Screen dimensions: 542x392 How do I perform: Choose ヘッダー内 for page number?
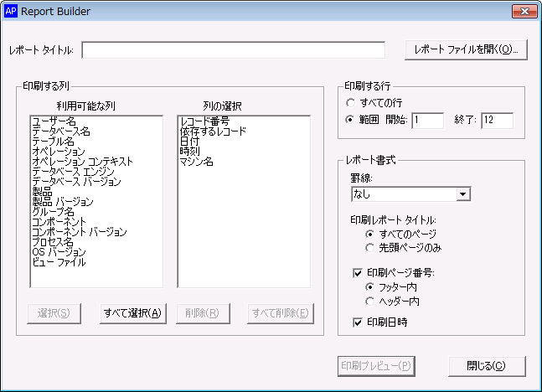point(371,300)
